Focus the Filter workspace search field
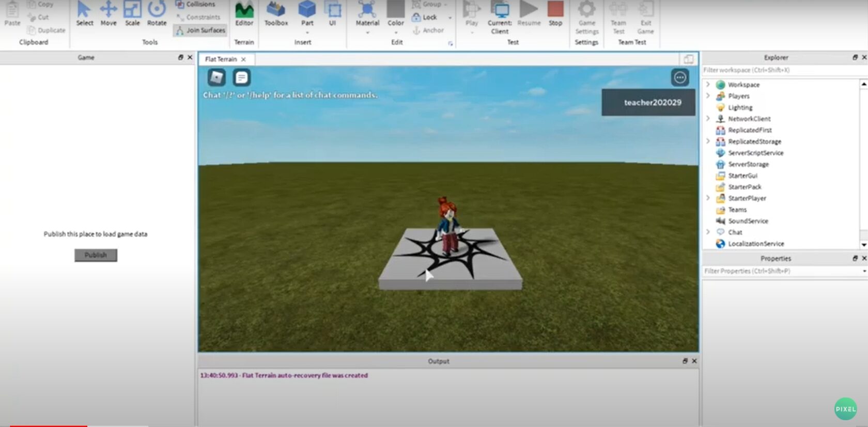The height and width of the screenshot is (427, 868). click(x=784, y=70)
